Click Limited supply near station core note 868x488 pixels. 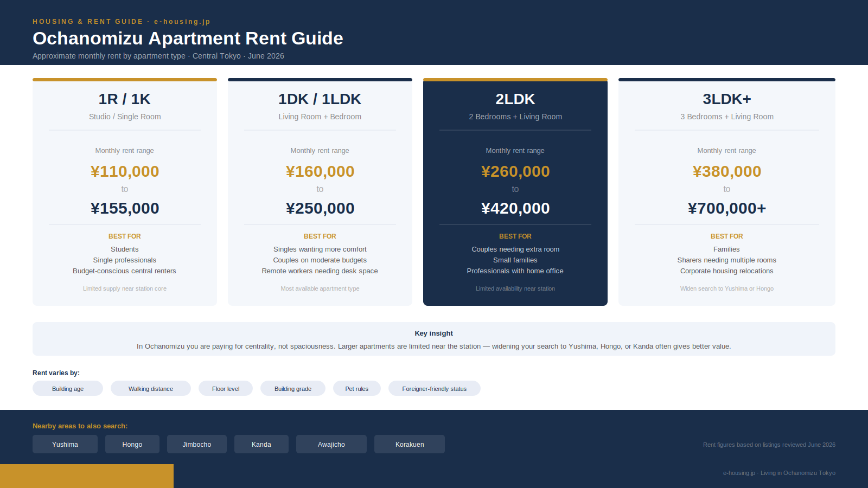tap(125, 288)
